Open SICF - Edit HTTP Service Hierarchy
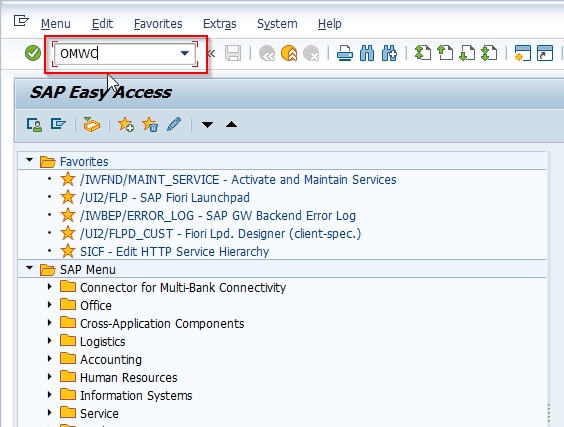This screenshot has height=427, width=564. click(x=174, y=251)
